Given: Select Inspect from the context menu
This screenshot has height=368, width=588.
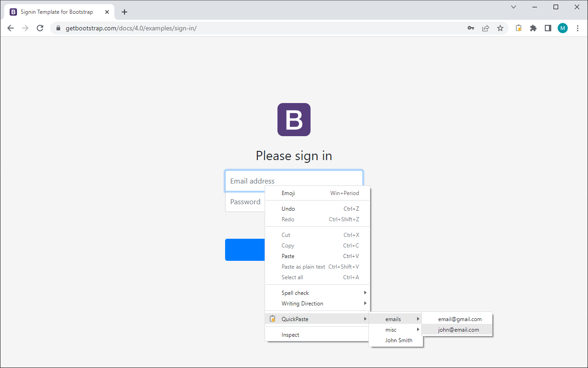Looking at the screenshot, I should click(291, 334).
